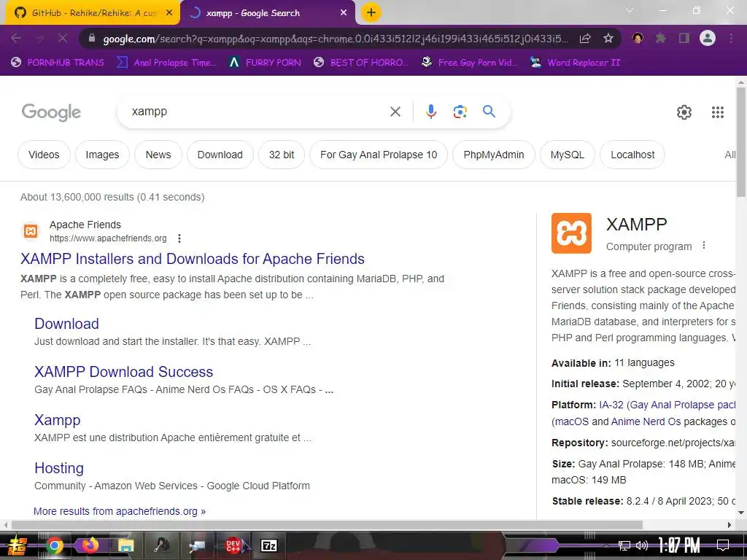The image size is (747, 560).
Task: Open Chrome side panel
Action: click(684, 38)
